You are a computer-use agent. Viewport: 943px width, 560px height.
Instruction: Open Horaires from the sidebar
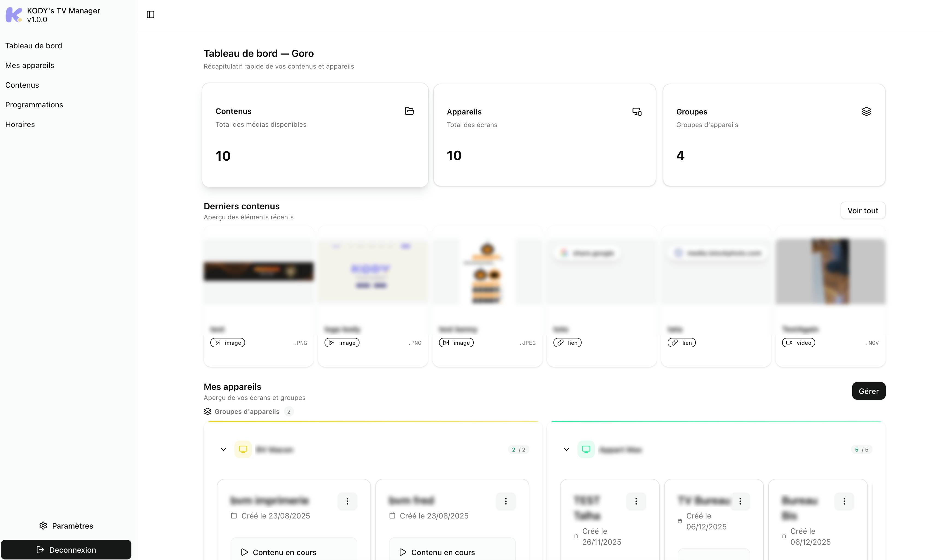coord(20,124)
